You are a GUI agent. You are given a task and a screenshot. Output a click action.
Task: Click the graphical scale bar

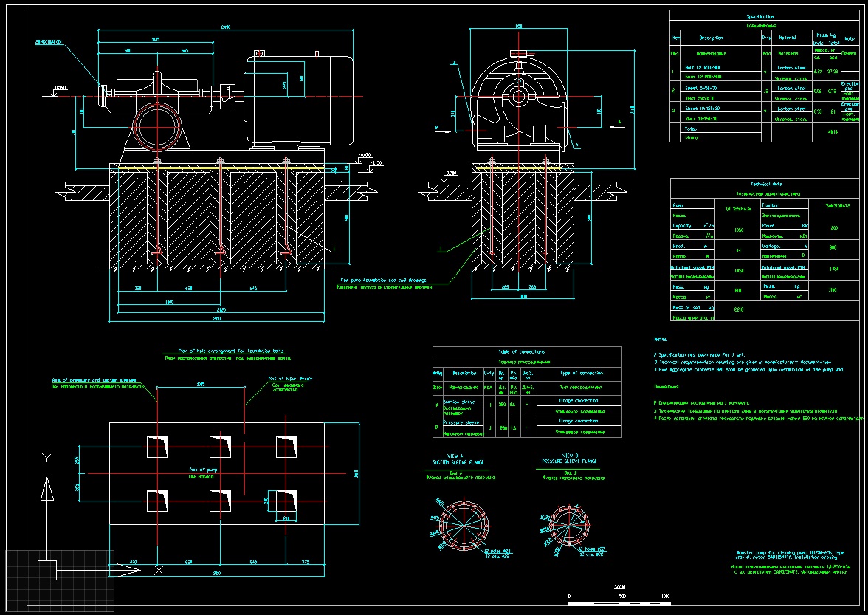point(619,603)
